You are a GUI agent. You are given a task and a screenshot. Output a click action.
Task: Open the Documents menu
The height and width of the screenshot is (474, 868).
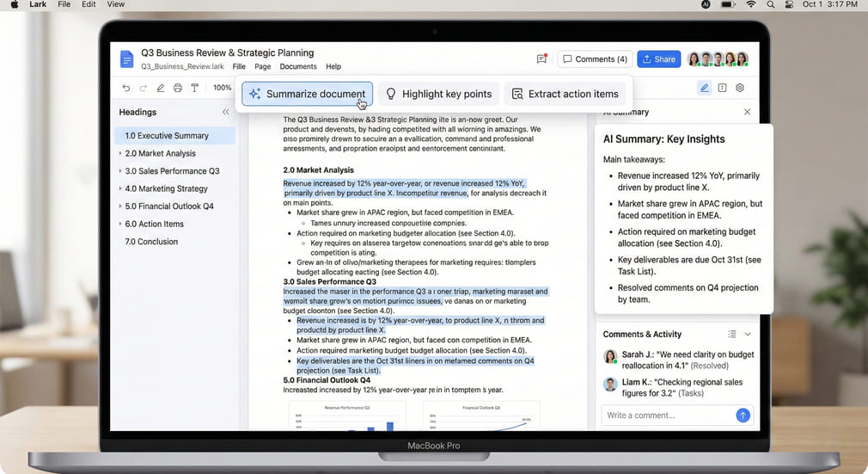[x=298, y=66]
